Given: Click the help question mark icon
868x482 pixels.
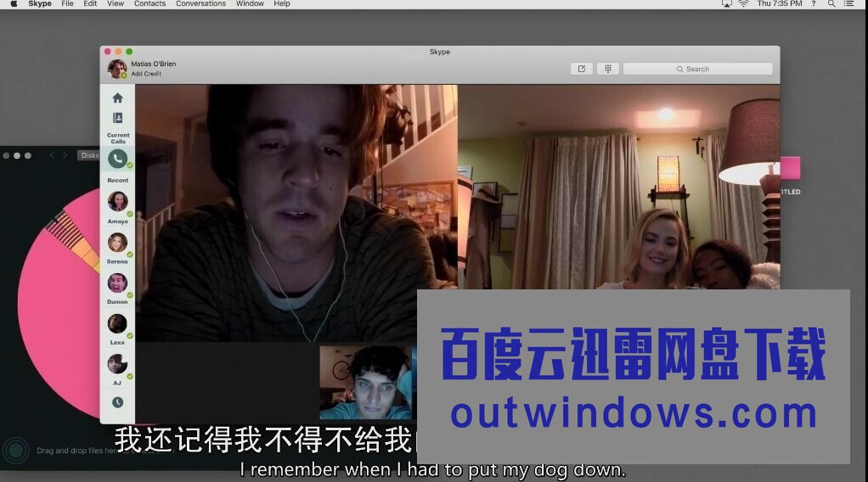Looking at the screenshot, I should (813, 3).
